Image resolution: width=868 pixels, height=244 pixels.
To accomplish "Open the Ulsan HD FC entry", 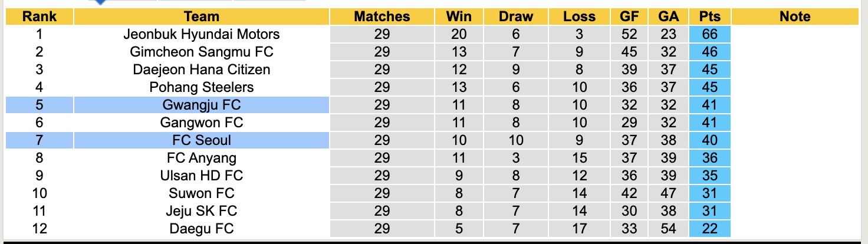I will point(201,176).
